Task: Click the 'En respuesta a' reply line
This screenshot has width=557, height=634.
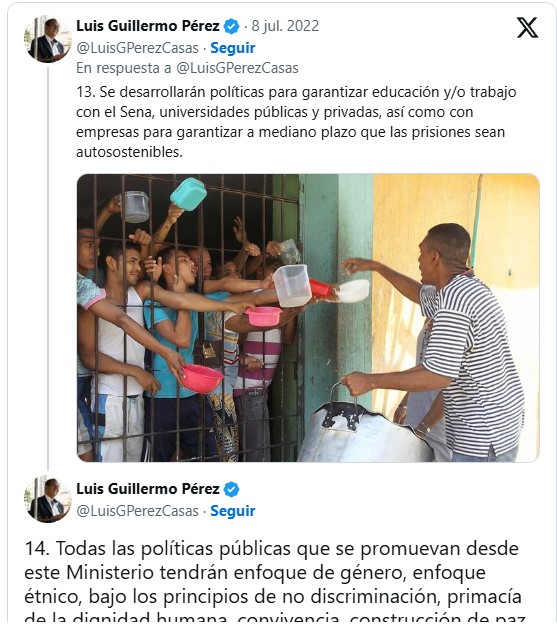Action: (187, 68)
